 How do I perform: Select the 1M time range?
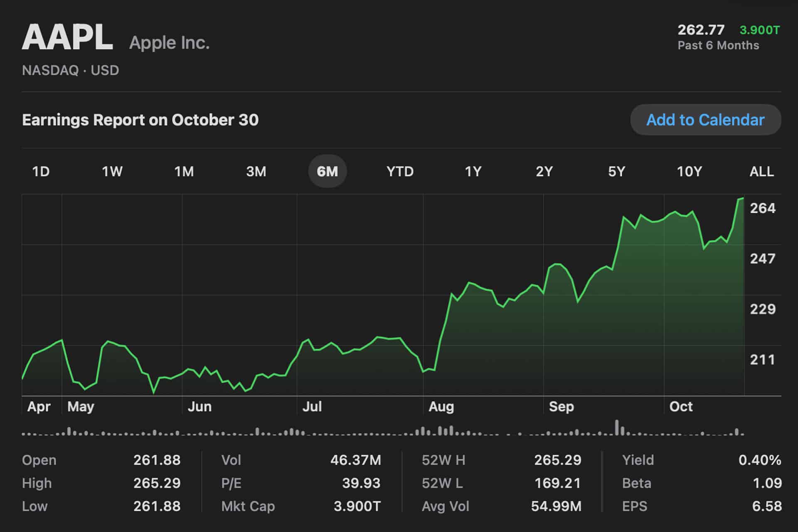184,171
